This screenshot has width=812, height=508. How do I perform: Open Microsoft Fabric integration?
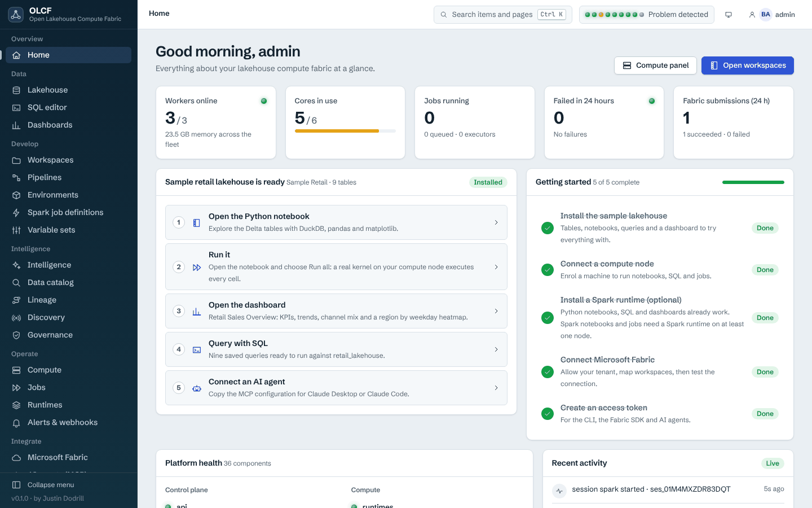click(x=68, y=457)
